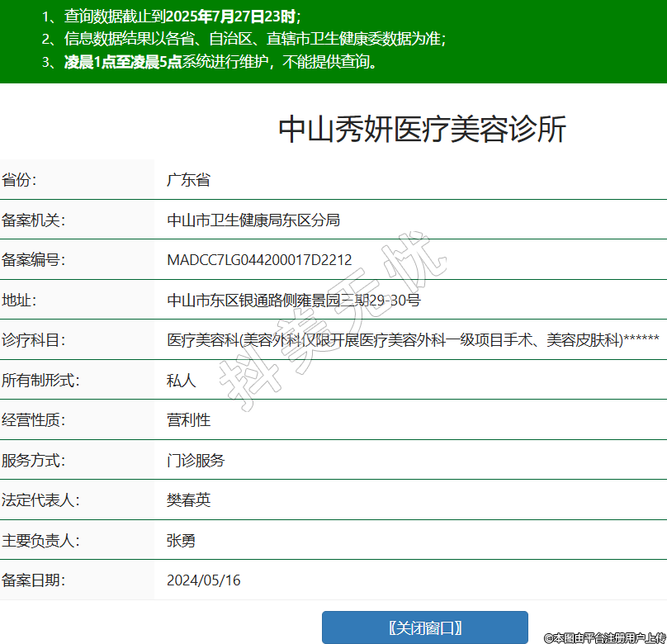The height and width of the screenshot is (644, 667).
Task: Click the filing authority 中山市卫生健康局东区分局
Action: [253, 220]
